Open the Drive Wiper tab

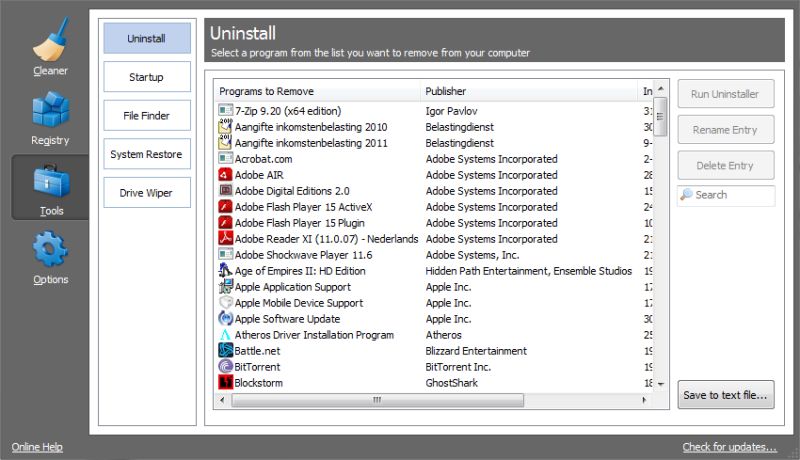click(x=146, y=193)
